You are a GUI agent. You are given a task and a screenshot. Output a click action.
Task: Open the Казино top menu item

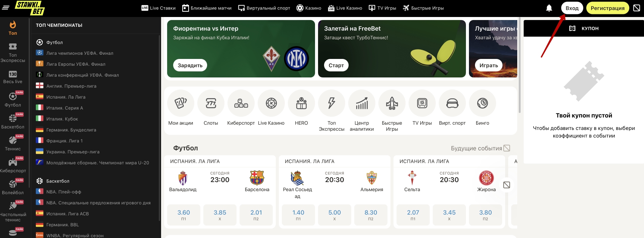pyautogui.click(x=309, y=8)
